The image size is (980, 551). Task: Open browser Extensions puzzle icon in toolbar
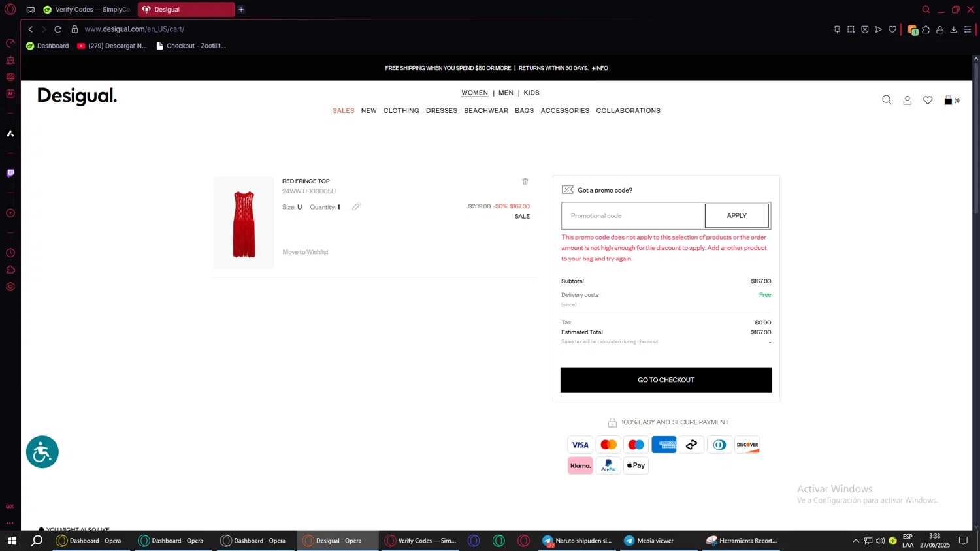coord(926,29)
